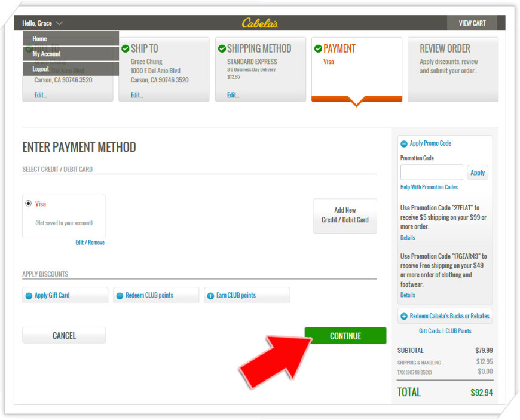520x420 pixels.
Task: Click Edit link under Bill To
Action: [x=41, y=95]
